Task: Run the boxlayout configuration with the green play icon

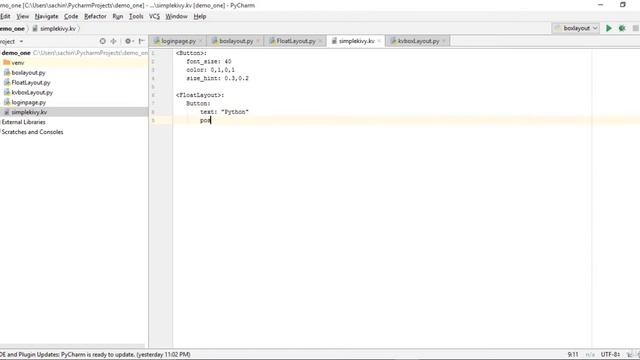Action: tap(609, 28)
